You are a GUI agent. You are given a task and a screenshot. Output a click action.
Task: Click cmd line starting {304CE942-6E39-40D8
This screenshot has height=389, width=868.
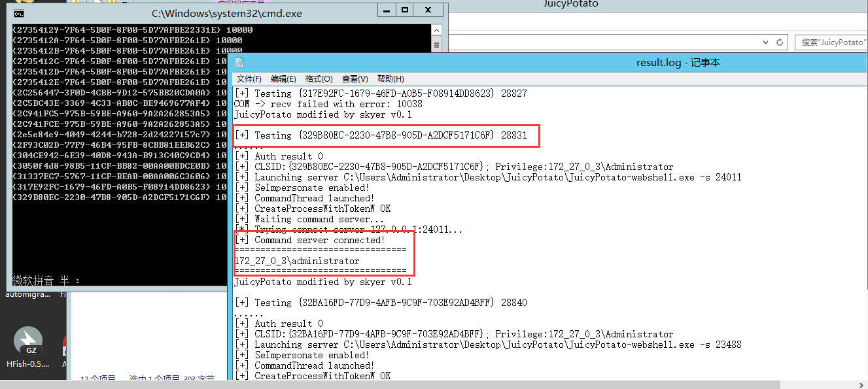[120, 156]
